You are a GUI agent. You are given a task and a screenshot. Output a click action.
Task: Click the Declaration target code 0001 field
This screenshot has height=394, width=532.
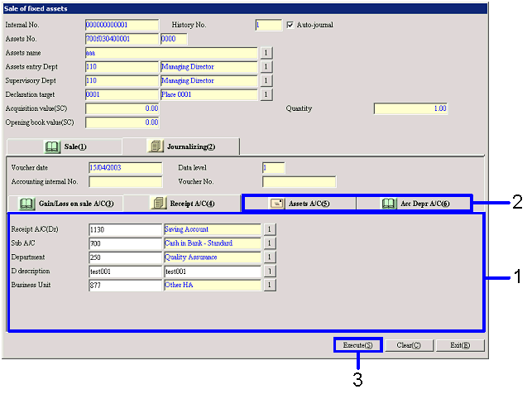click(122, 94)
